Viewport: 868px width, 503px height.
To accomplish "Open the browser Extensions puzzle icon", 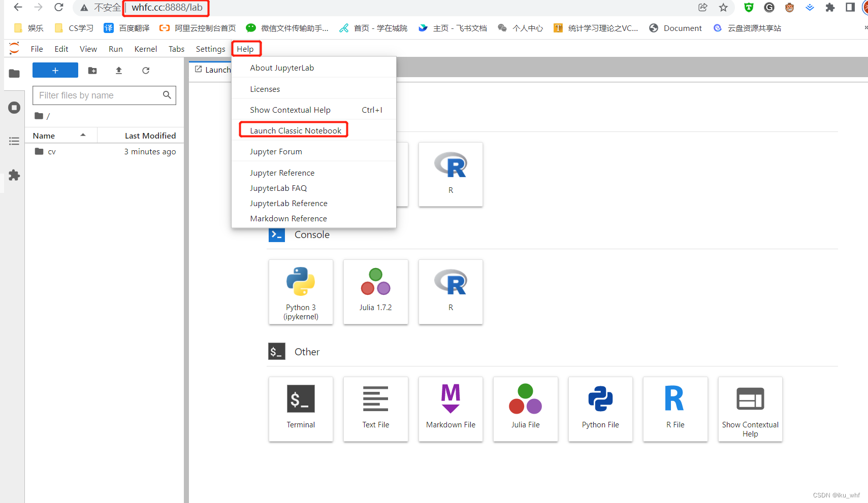I will tap(830, 7).
